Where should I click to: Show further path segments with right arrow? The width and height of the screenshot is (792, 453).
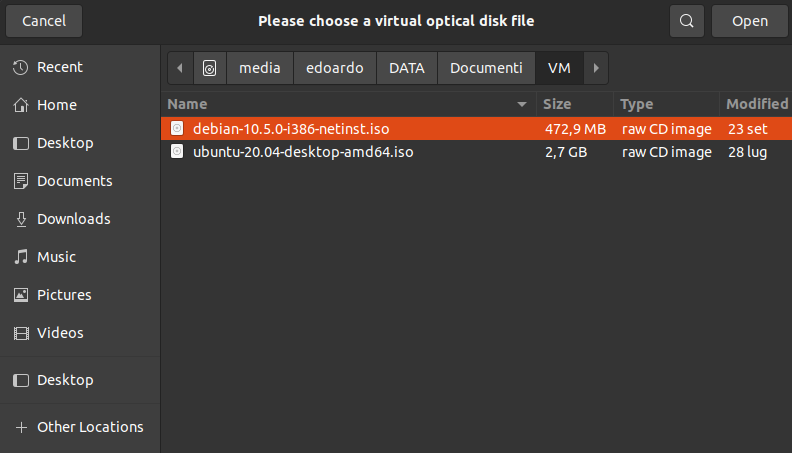(596, 68)
